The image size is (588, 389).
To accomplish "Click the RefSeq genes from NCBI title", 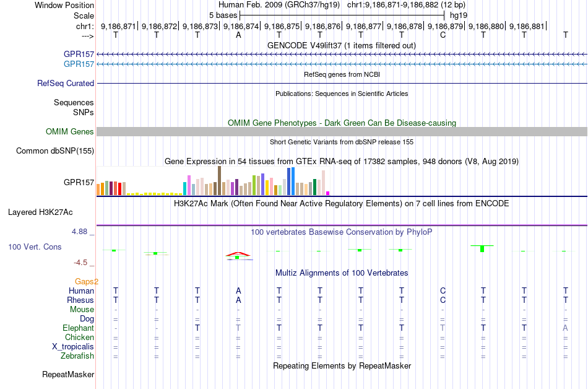I will pos(342,74).
